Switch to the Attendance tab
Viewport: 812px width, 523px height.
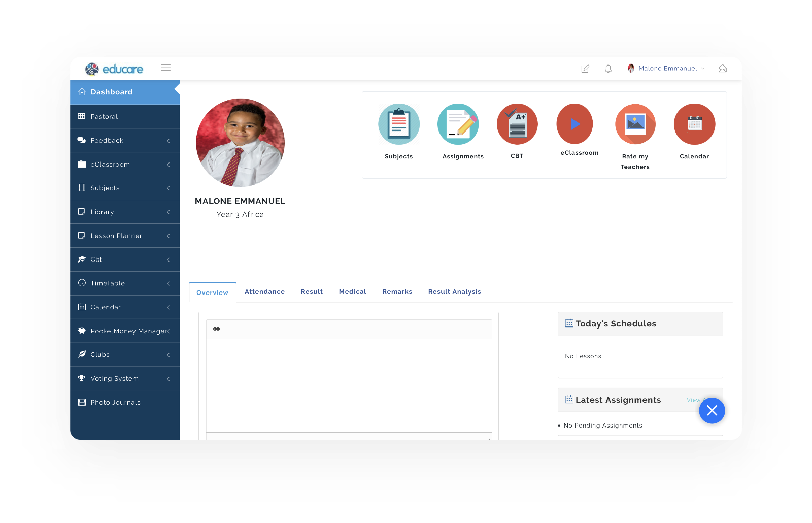(x=264, y=292)
